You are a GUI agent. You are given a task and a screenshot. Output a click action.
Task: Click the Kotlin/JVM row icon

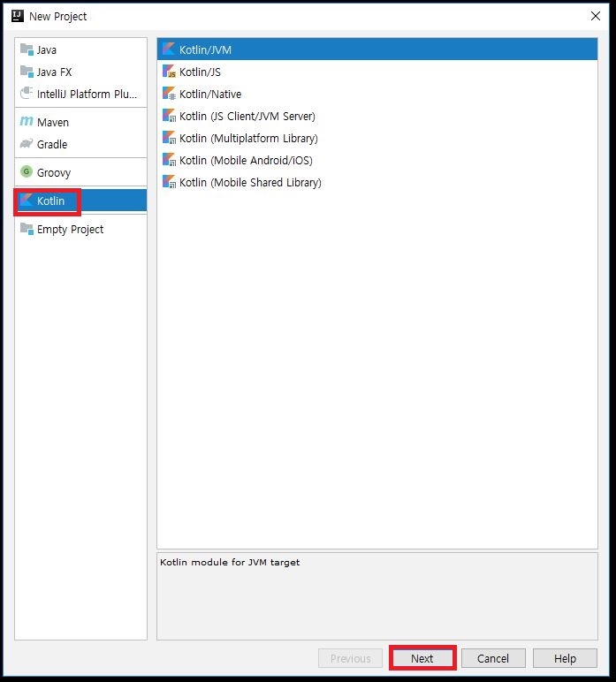tap(169, 49)
